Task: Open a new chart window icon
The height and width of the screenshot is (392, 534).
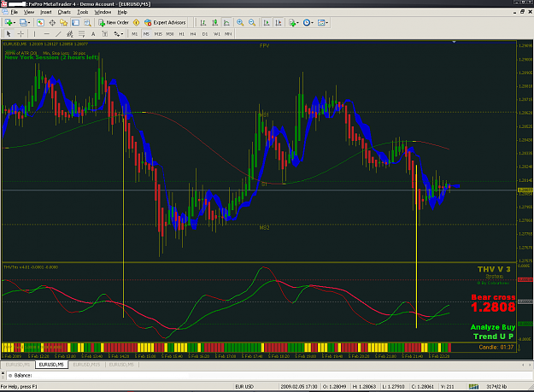Action: (9, 22)
